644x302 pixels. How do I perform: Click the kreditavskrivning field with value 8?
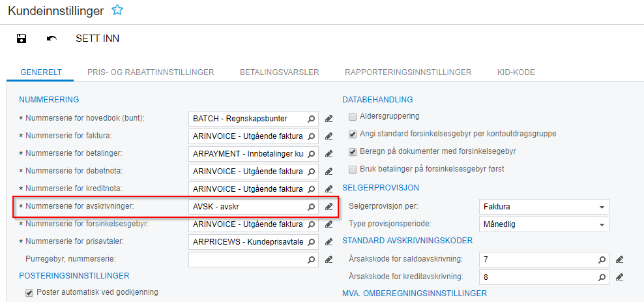[x=544, y=277]
